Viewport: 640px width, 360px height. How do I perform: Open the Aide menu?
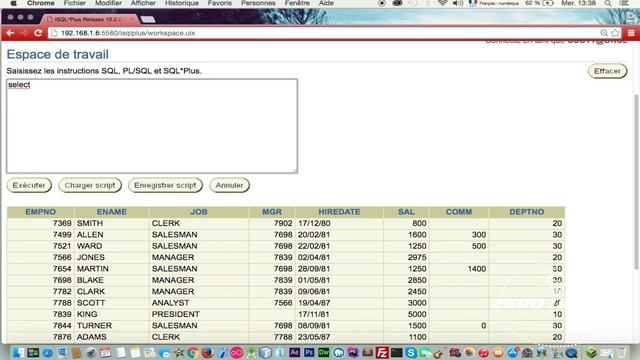coord(326,3)
